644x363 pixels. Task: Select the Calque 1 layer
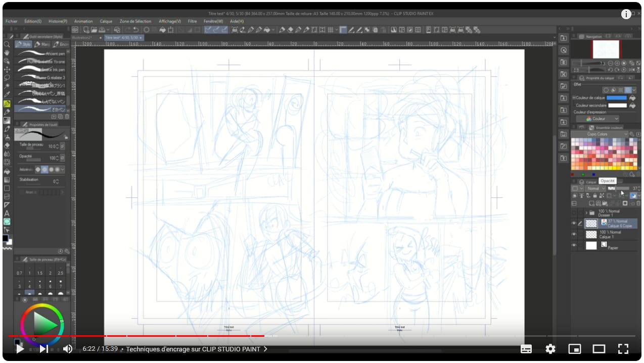point(609,234)
